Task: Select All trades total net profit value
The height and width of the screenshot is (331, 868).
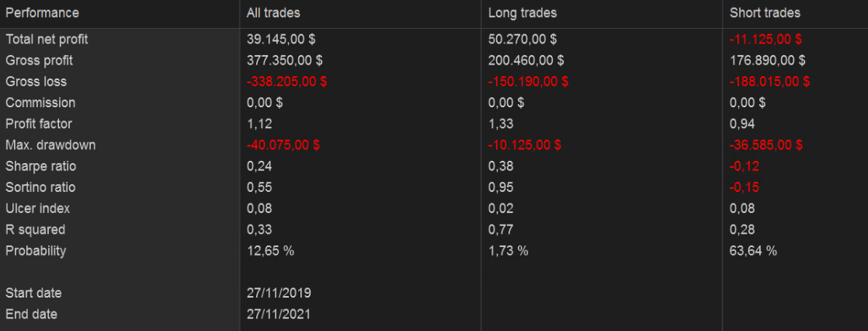Action: (281, 39)
